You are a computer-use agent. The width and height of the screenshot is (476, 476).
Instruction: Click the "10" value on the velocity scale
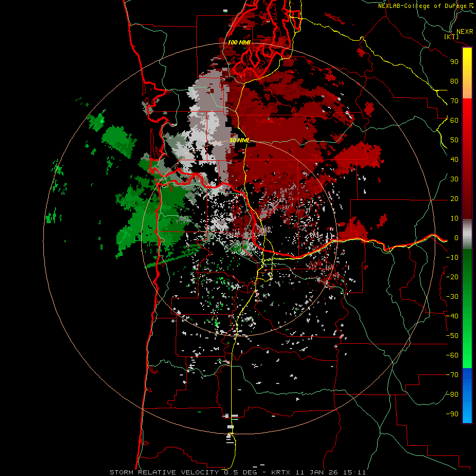[x=454, y=218]
